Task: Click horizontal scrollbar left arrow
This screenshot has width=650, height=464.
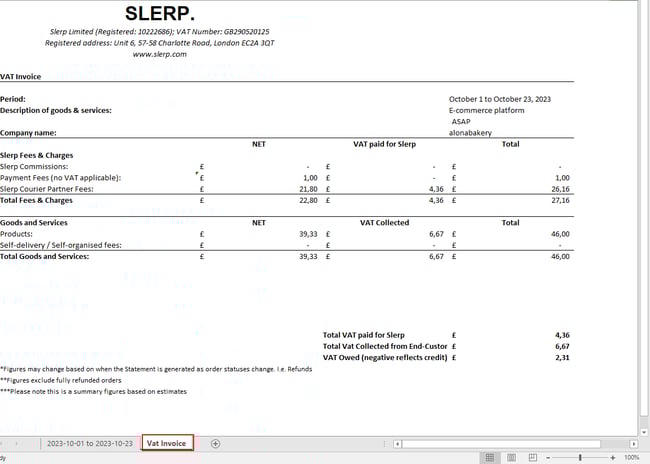Action: coord(397,444)
